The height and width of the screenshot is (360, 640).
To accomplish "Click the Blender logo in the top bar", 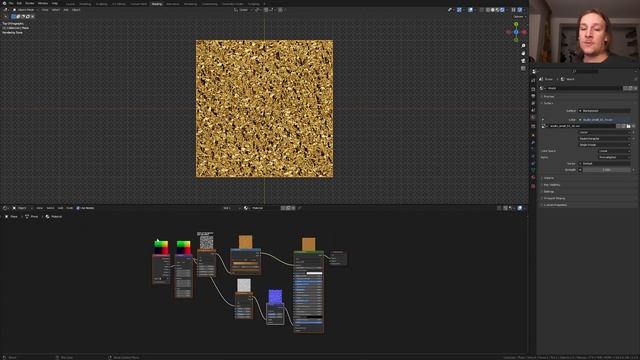I will tap(5, 3).
